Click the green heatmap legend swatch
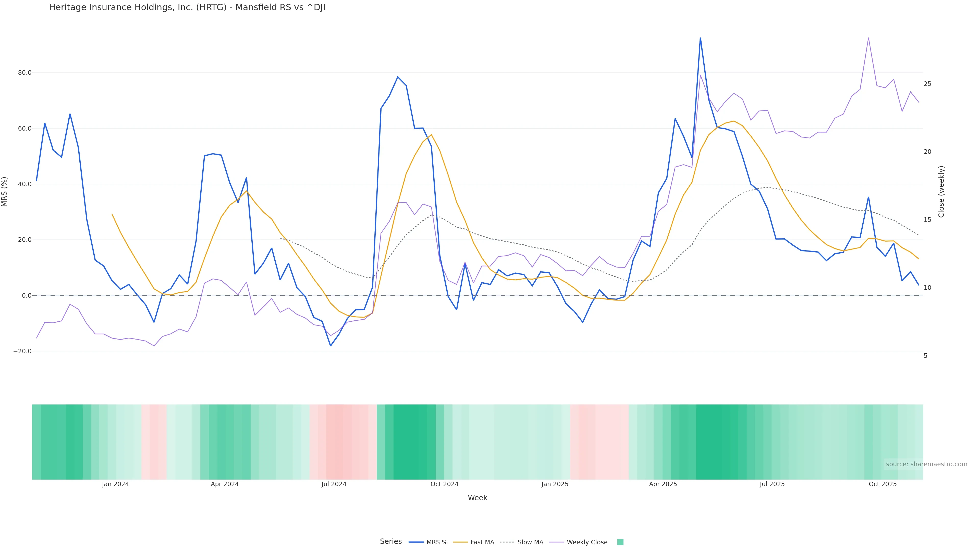Viewport: 980px width, 551px height. coord(620,542)
